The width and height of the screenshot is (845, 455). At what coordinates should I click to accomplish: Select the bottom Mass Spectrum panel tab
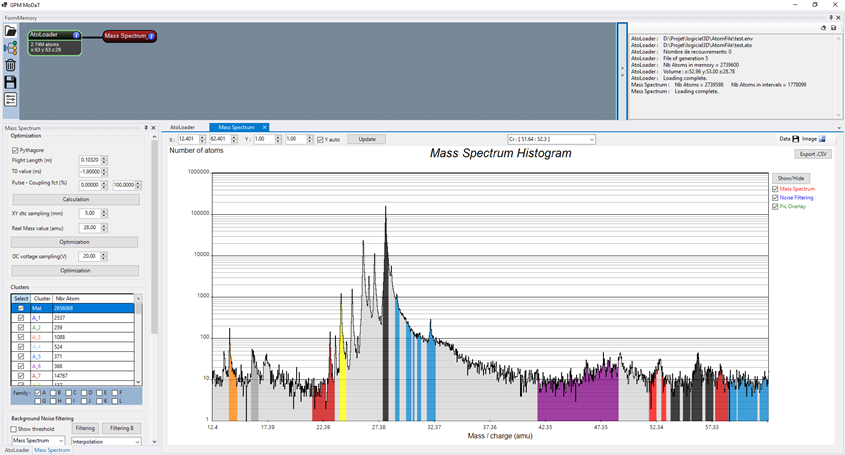tap(52, 451)
